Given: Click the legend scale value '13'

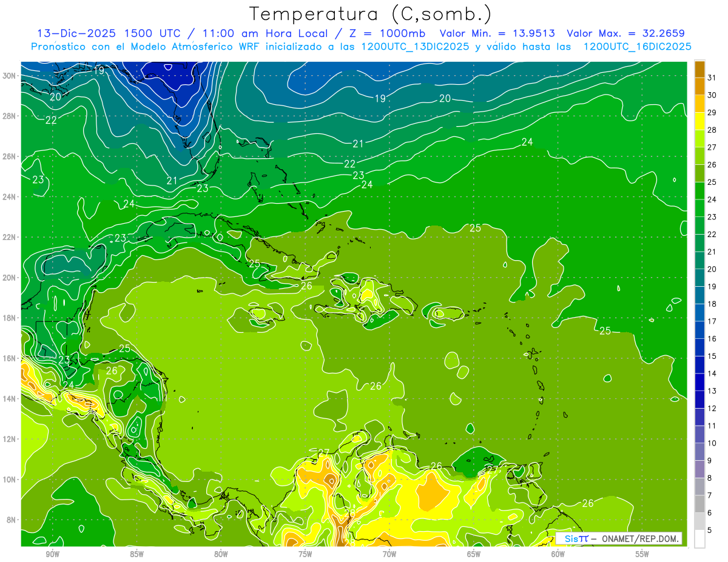Looking at the screenshot, I should [712, 390].
